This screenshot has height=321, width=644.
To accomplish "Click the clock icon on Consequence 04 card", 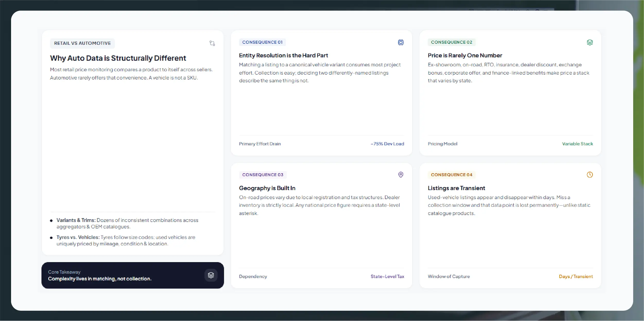I will tap(590, 175).
